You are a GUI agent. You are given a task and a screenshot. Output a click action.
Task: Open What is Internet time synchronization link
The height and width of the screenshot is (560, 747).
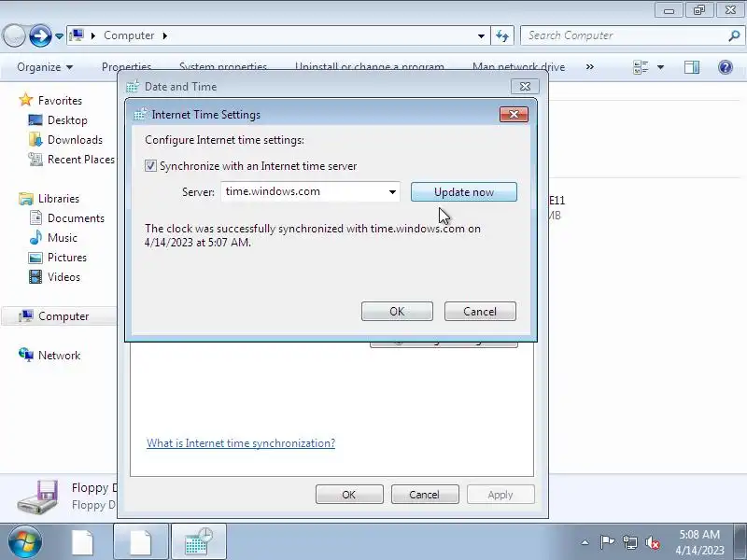[241, 443]
